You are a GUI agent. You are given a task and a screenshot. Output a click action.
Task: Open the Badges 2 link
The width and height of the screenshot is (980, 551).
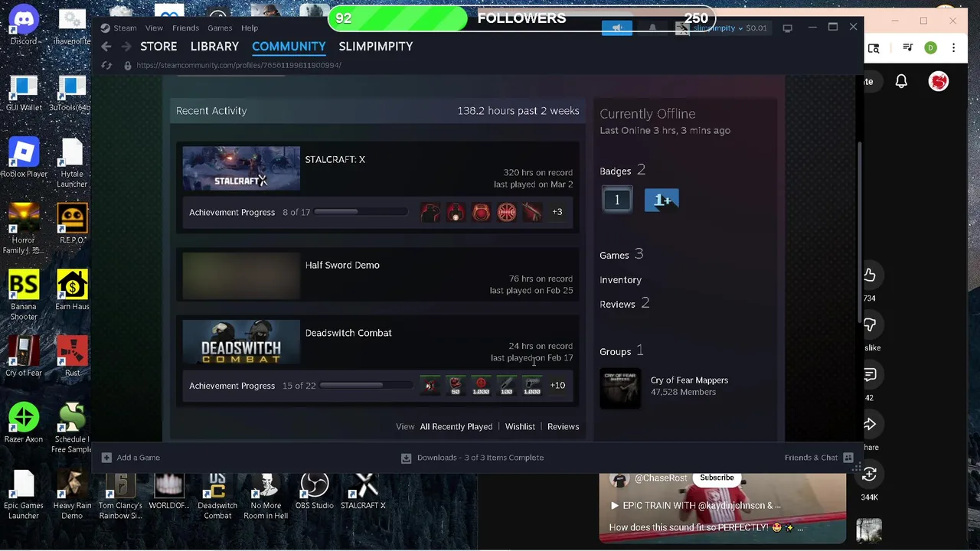pyautogui.click(x=622, y=170)
